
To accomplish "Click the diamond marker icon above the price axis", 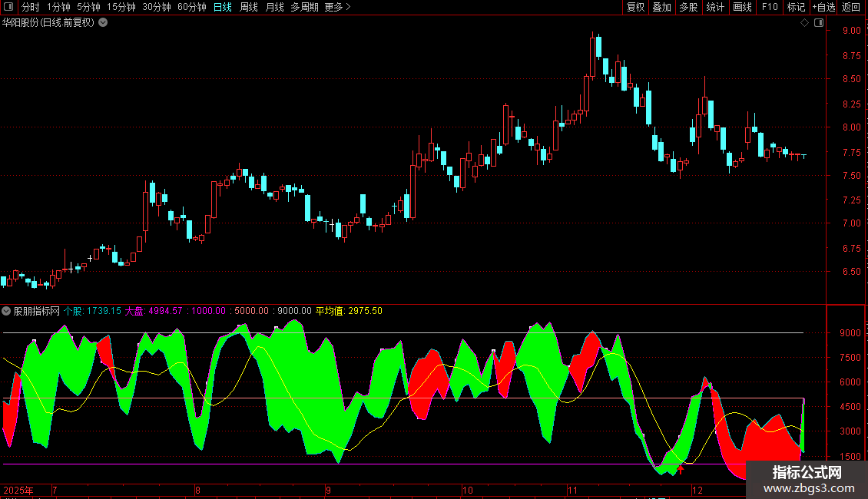I will 805,23.
